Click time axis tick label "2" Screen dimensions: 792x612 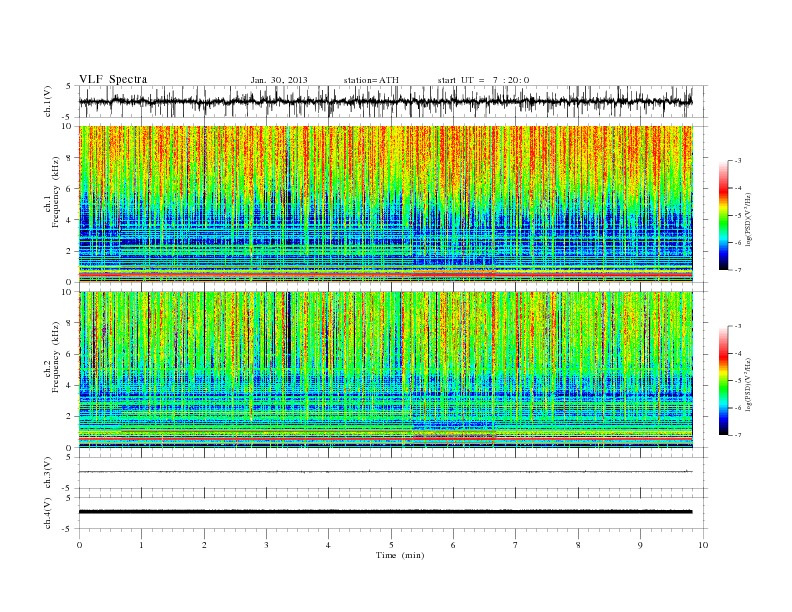coord(204,545)
